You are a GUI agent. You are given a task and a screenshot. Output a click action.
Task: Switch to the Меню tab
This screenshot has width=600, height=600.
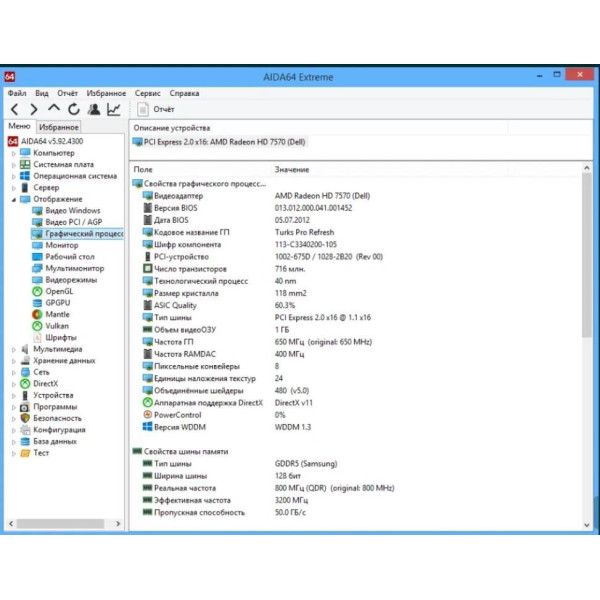(x=20, y=126)
